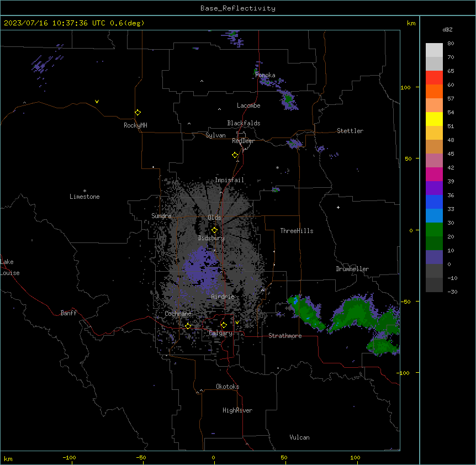Click the white plus marker west of Drumheller region
Viewport: 476px width, 465px height.
point(338,207)
